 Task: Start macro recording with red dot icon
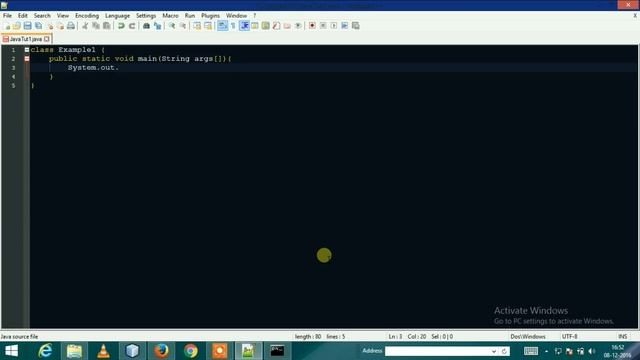tap(312, 26)
